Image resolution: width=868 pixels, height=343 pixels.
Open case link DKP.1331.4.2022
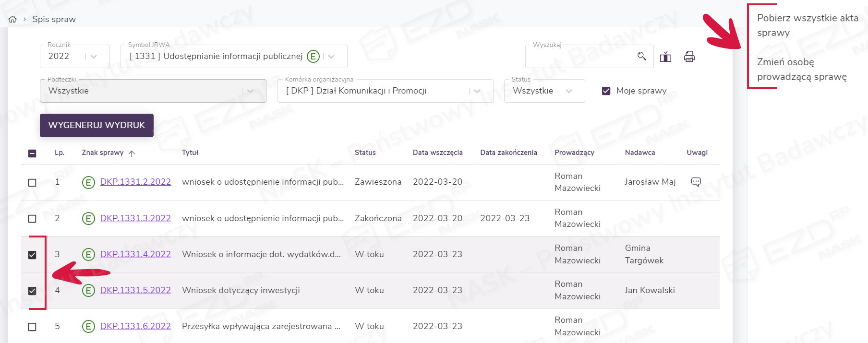[135, 254]
